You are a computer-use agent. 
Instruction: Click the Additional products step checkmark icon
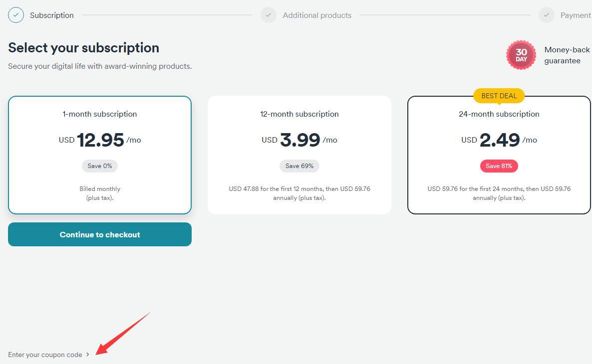[x=268, y=15]
